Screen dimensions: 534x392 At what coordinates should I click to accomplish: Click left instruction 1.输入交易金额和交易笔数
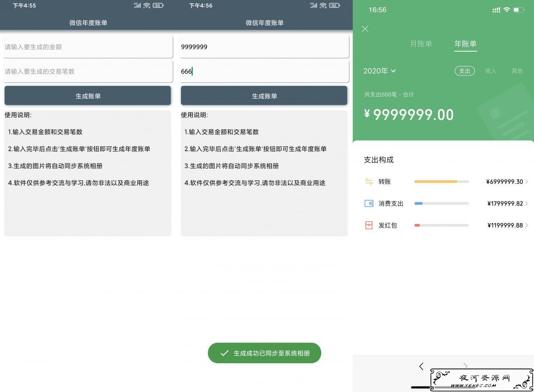(45, 132)
